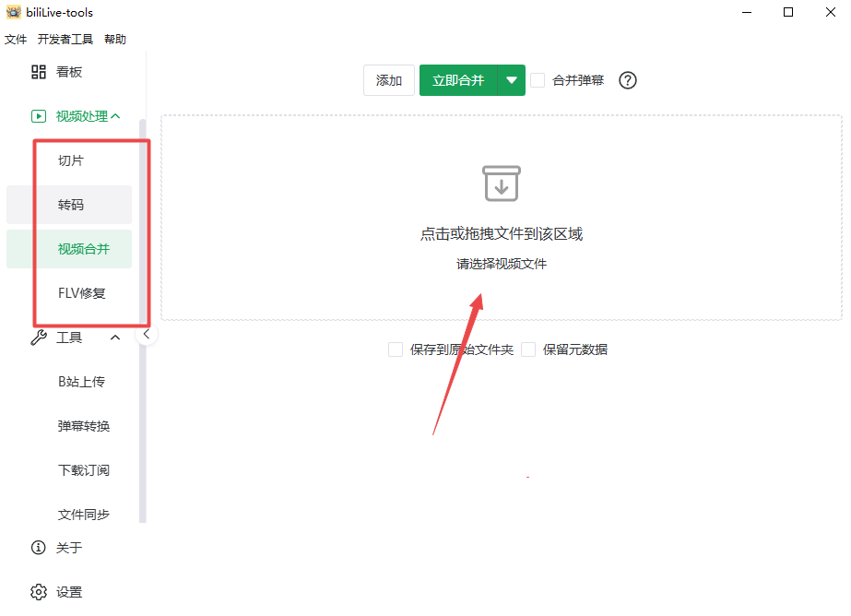This screenshot has height=616, width=851.
Task: Check the 保存到原始文件夹 option
Action: coord(396,349)
